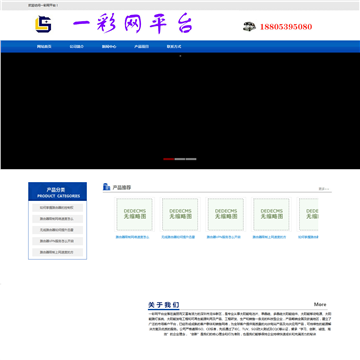360x360 pixels.
Task: Open the 联系方式 navigation item
Action: click(174, 47)
